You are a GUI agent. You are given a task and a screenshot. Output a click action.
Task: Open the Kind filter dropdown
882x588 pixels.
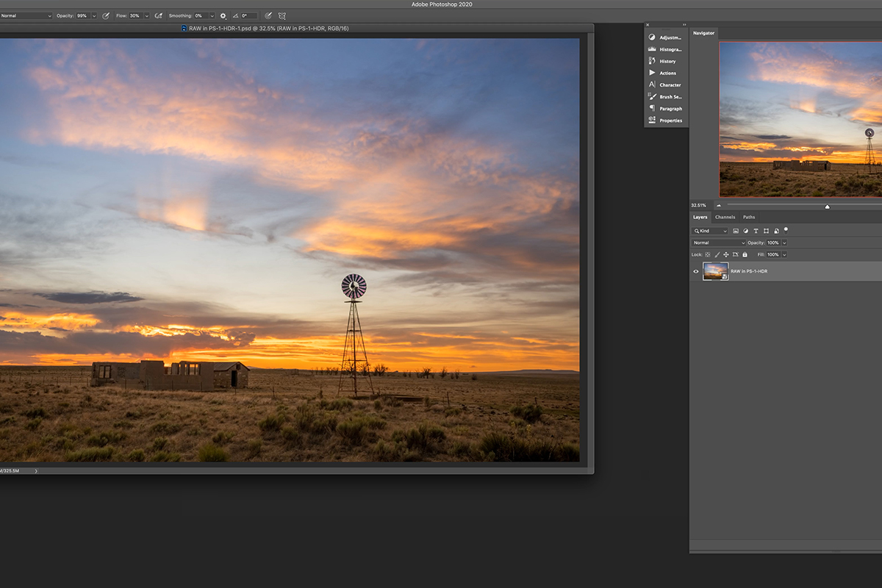point(709,232)
